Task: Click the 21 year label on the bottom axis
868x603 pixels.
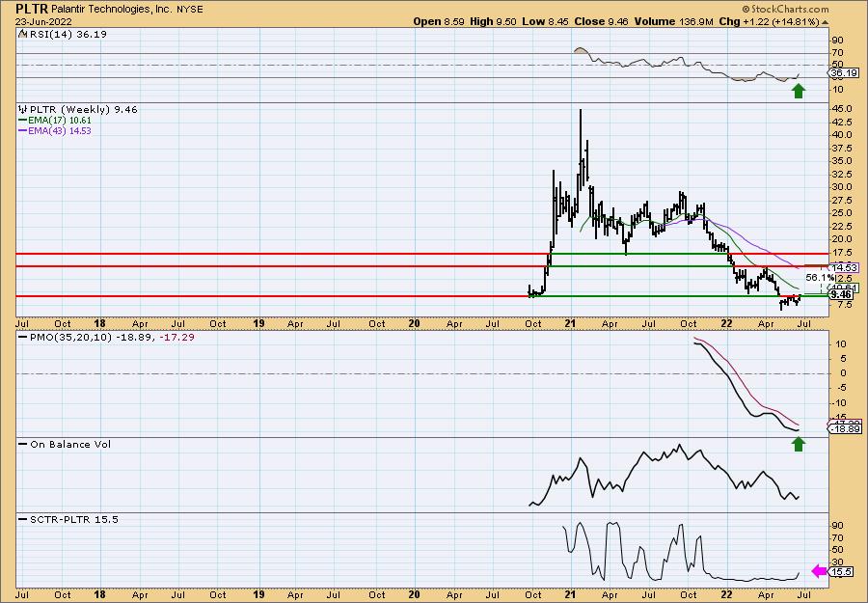Action: pos(570,594)
